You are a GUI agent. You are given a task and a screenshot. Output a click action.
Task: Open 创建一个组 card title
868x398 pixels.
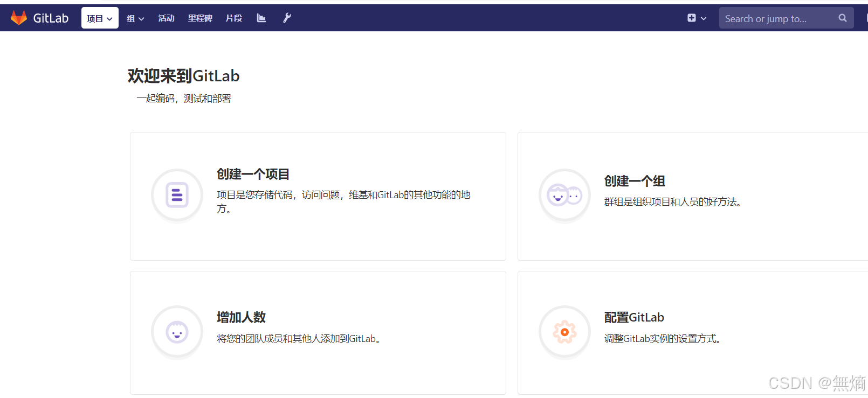(x=635, y=181)
